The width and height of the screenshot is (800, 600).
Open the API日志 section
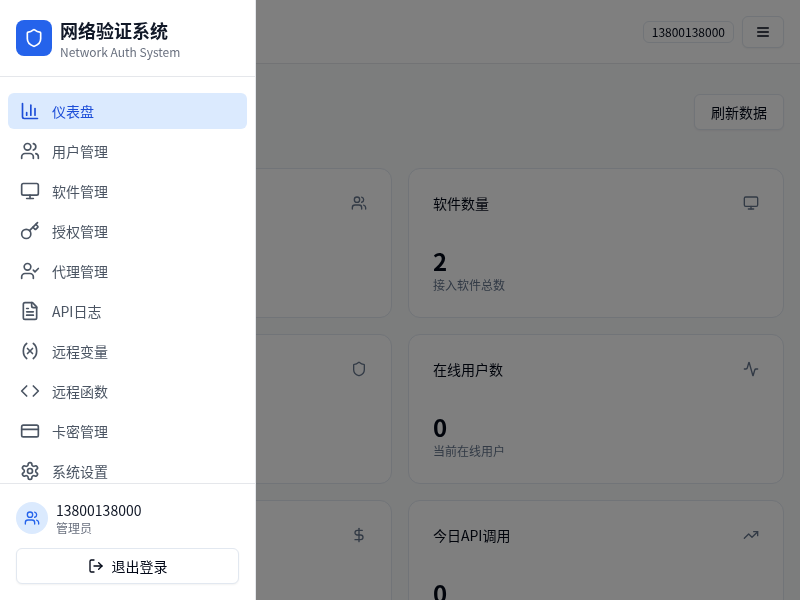pos(128,311)
